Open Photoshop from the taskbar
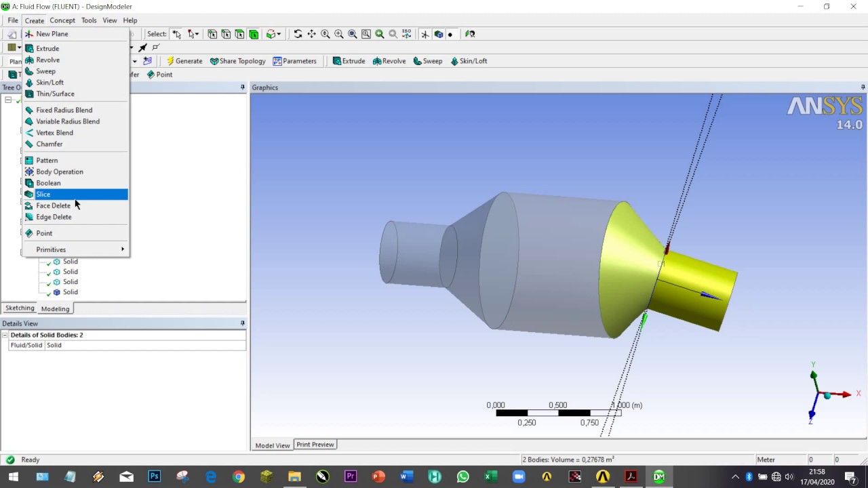The height and width of the screenshot is (488, 868). (x=155, y=476)
